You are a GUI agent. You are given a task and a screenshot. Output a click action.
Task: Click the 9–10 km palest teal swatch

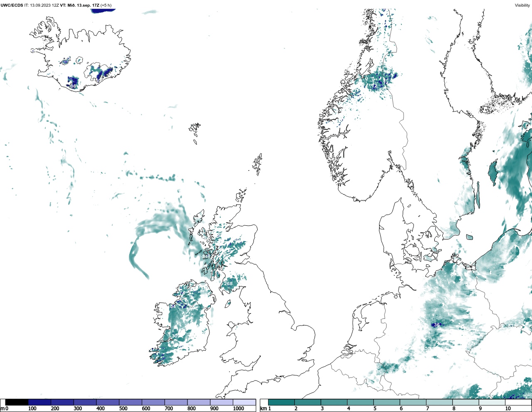pos(492,402)
